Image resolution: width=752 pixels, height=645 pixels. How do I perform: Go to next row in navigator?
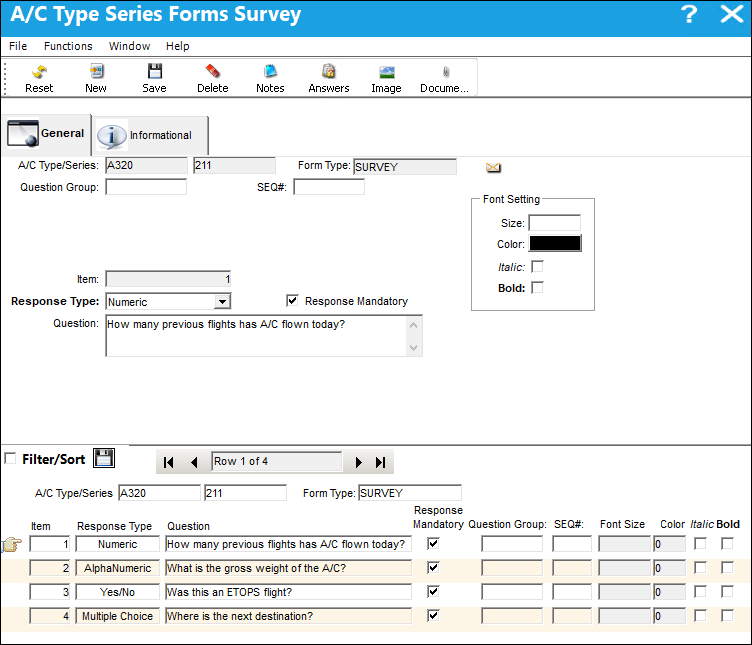358,462
